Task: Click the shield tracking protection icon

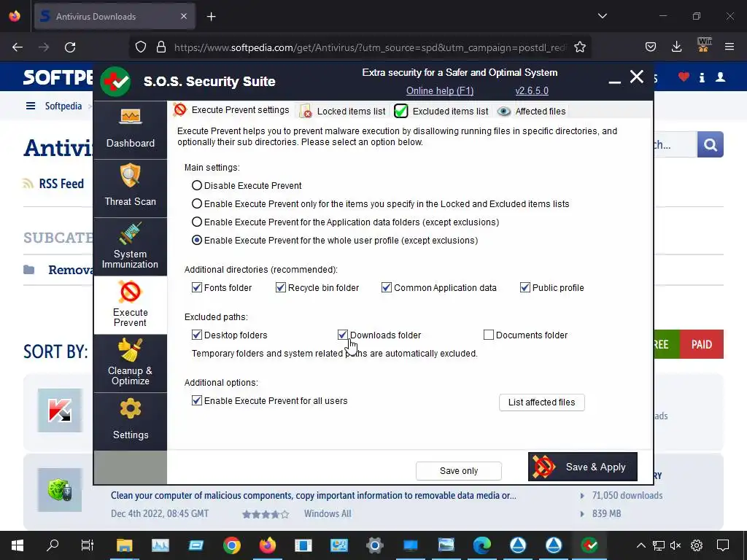Action: coord(141,47)
